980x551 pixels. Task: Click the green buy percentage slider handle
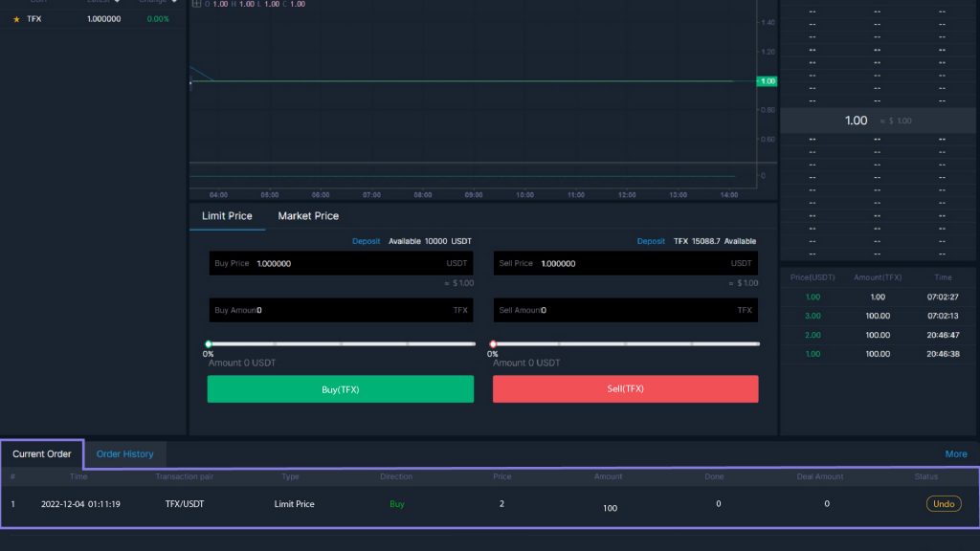coord(209,344)
